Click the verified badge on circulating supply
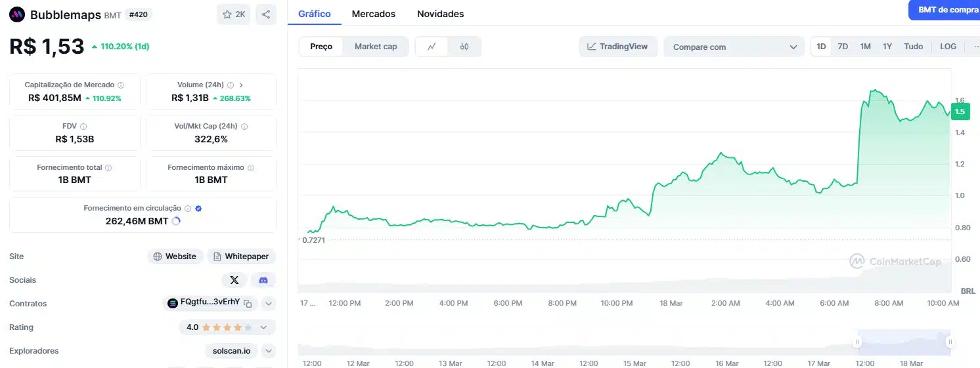980x368 pixels. [198, 208]
